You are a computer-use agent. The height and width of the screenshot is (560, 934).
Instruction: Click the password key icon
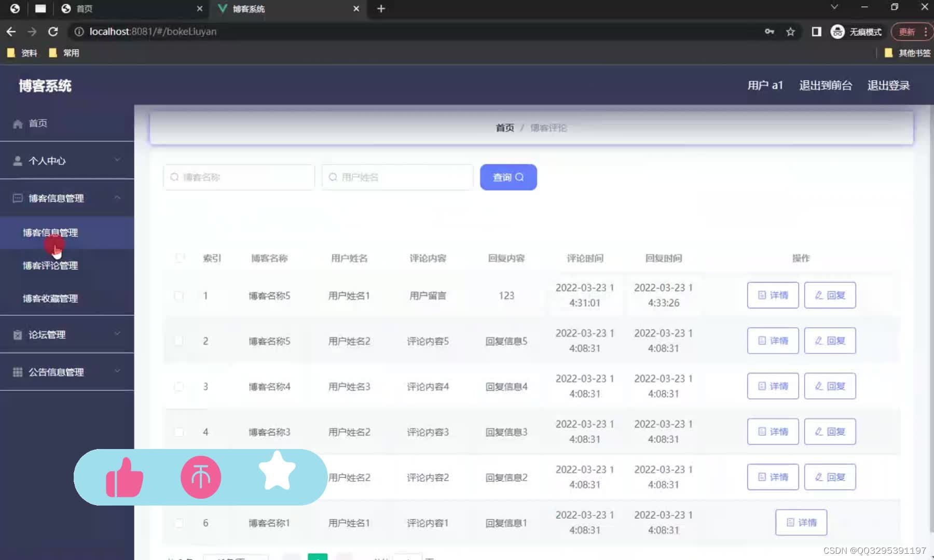tap(770, 32)
